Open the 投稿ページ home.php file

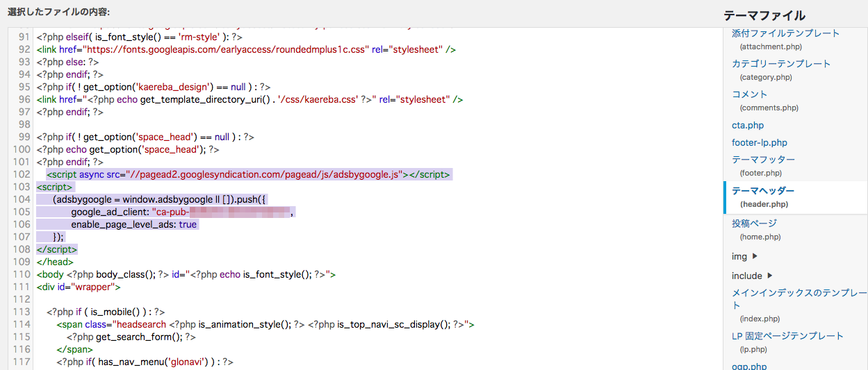(x=754, y=224)
